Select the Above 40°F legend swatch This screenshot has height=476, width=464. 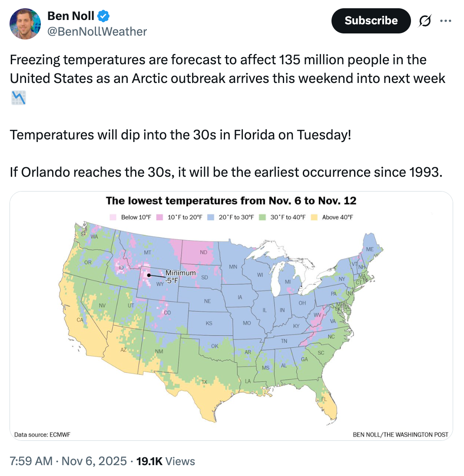coord(314,217)
